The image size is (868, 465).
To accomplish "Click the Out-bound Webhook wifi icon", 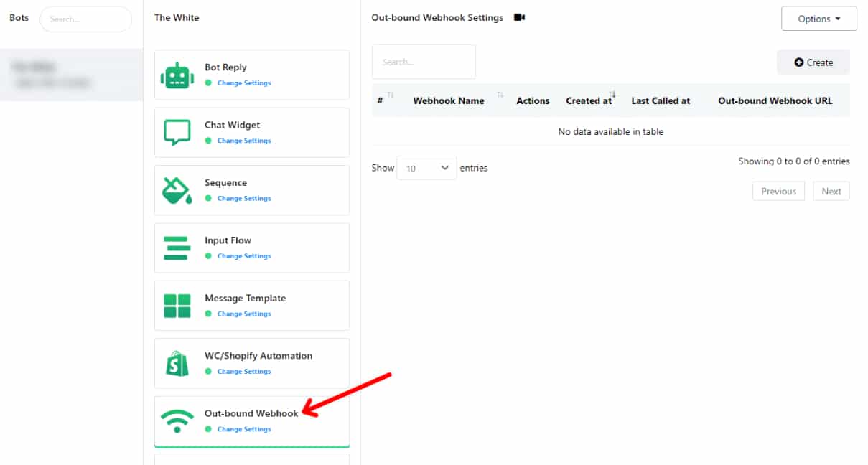I will click(177, 421).
